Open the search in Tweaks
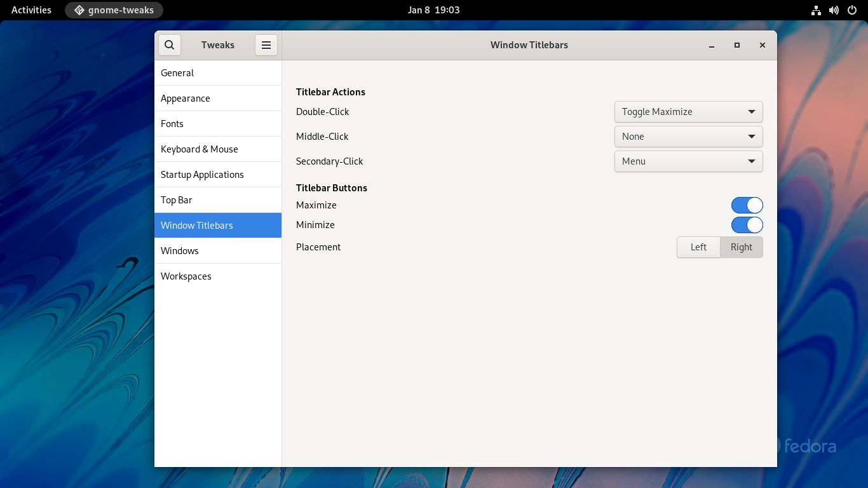 [169, 45]
